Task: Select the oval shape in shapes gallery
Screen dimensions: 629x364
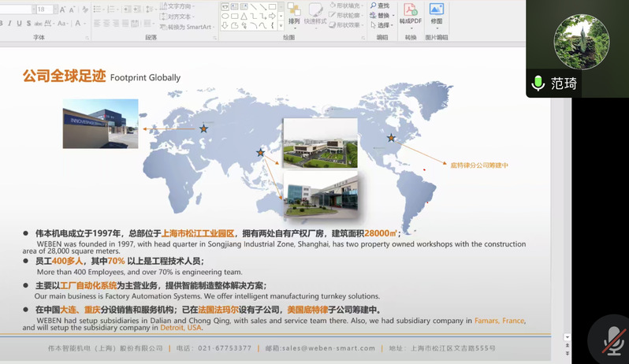Action: [x=225, y=16]
